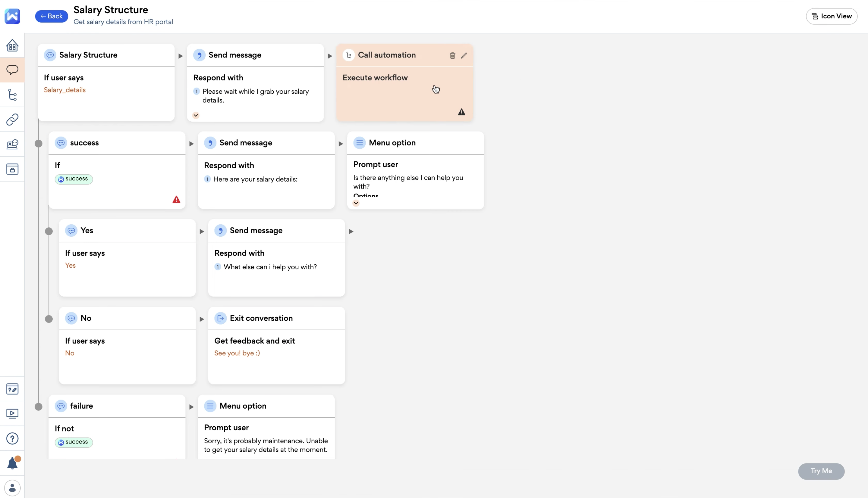Click the red warning icon on success card
The image size is (868, 498).
point(176,199)
